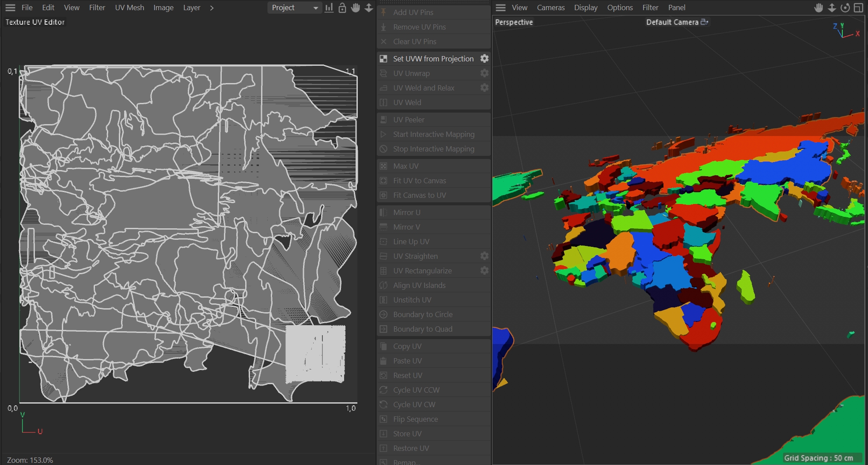The height and width of the screenshot is (465, 868).
Task: Open Set UVW from Projection settings gear
Action: tap(485, 58)
